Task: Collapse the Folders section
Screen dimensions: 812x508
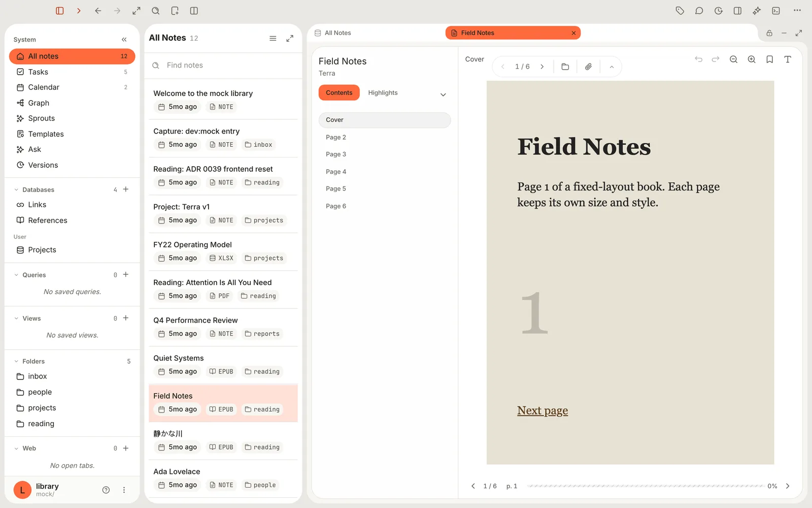Action: point(16,361)
